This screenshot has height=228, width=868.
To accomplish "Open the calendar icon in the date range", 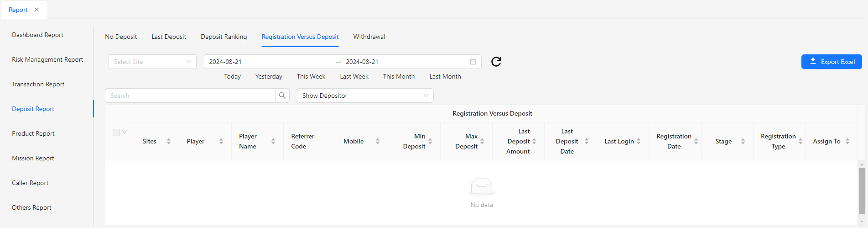I will tap(473, 62).
